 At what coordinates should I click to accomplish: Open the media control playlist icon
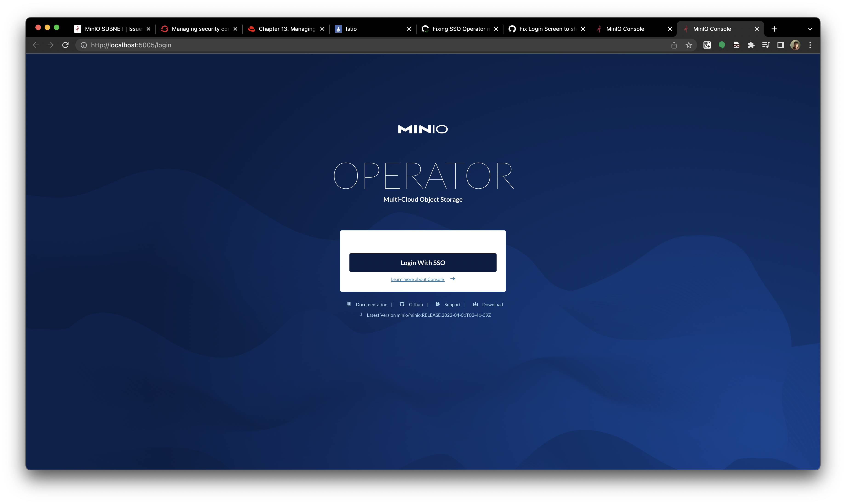pyautogui.click(x=766, y=45)
